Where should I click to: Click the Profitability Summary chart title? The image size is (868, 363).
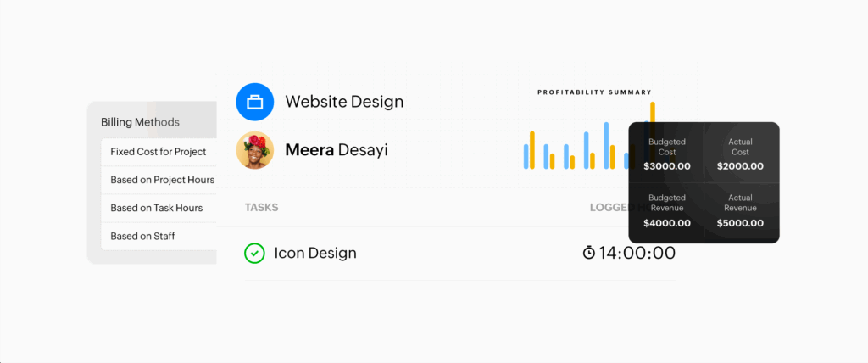click(594, 92)
